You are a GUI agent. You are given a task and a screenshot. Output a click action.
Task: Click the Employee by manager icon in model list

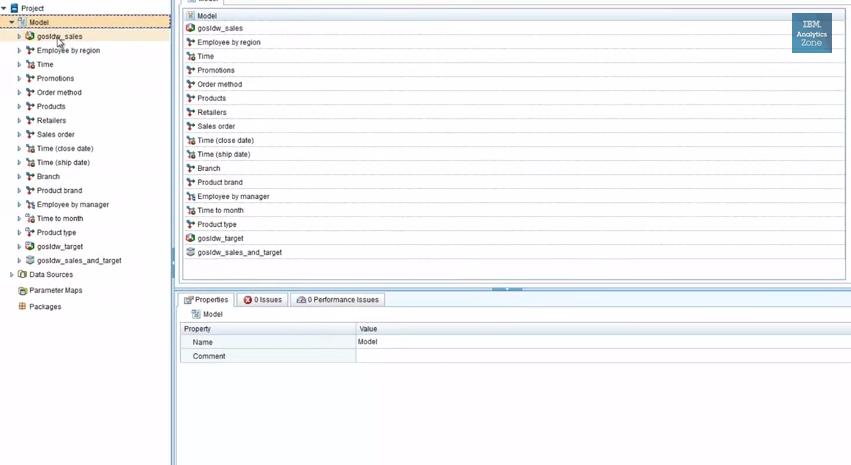(x=190, y=196)
